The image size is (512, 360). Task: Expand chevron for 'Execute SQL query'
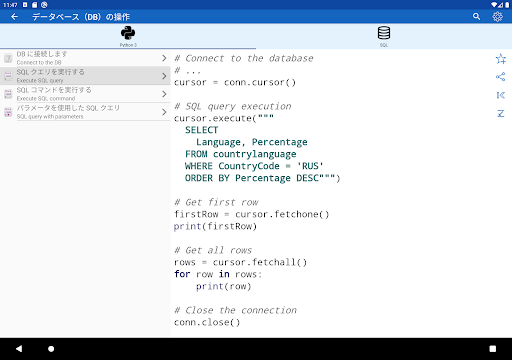point(164,76)
